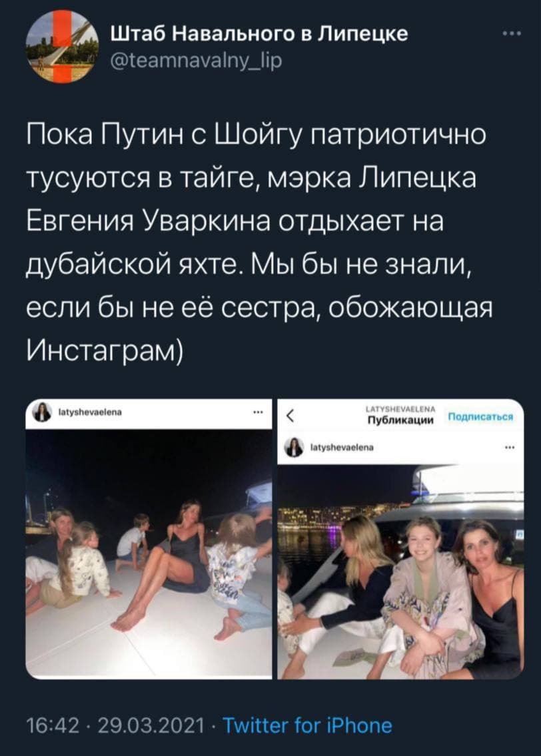Viewport: 541px width, 756px height.
Task: Open the right photo of three women
Action: (400, 571)
